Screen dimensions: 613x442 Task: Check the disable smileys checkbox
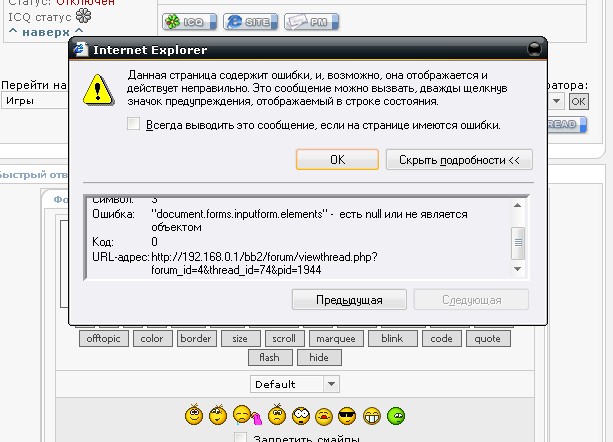pos(240,438)
